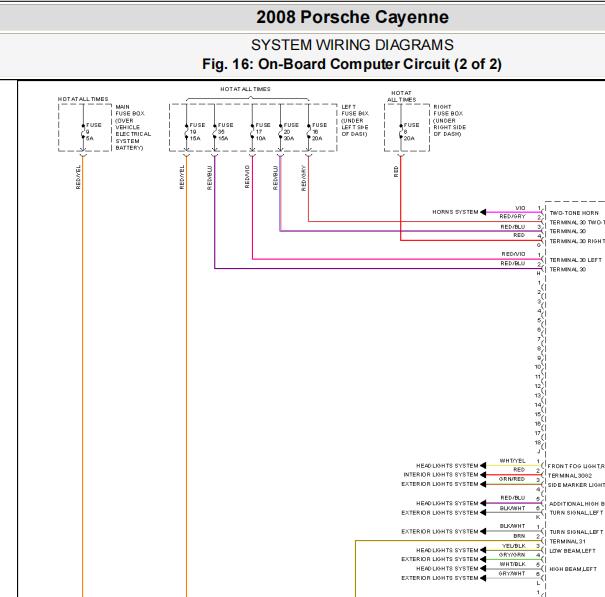The height and width of the screenshot is (597, 605).
Task: Select the "FUSE 8 20A" label
Action: (x=411, y=131)
